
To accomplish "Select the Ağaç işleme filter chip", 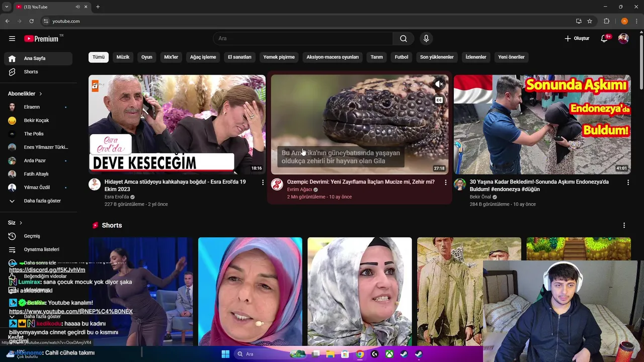I will [x=203, y=57].
